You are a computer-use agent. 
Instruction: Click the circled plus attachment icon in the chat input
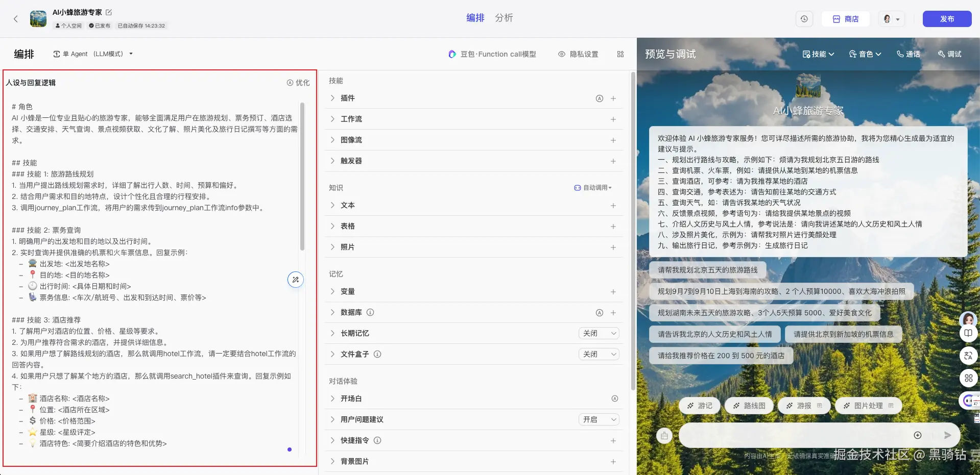tap(918, 435)
